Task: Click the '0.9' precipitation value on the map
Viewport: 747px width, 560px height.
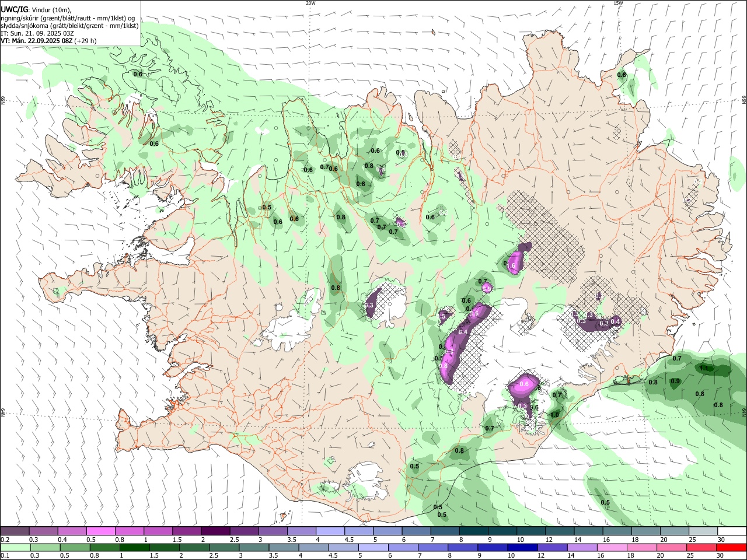Action: click(675, 381)
